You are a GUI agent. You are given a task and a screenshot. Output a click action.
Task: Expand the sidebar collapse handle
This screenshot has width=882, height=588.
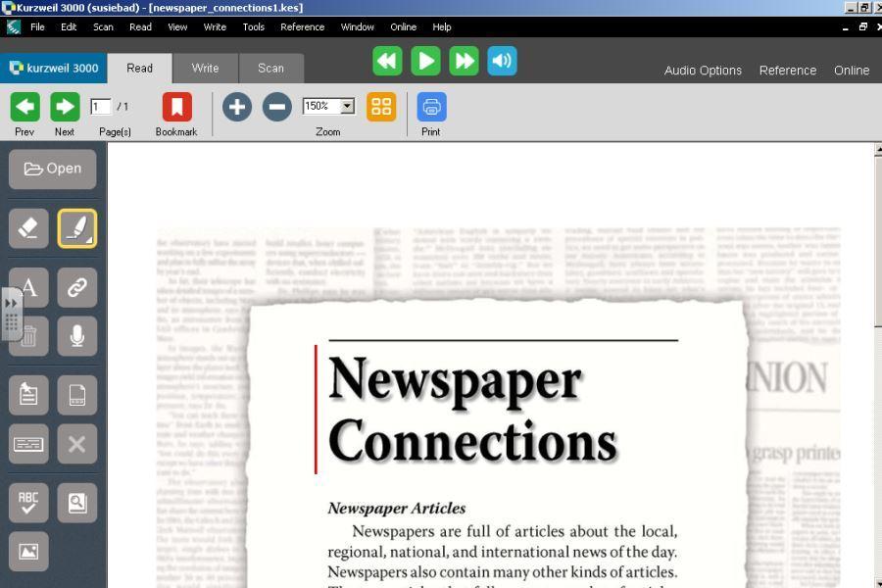point(12,314)
